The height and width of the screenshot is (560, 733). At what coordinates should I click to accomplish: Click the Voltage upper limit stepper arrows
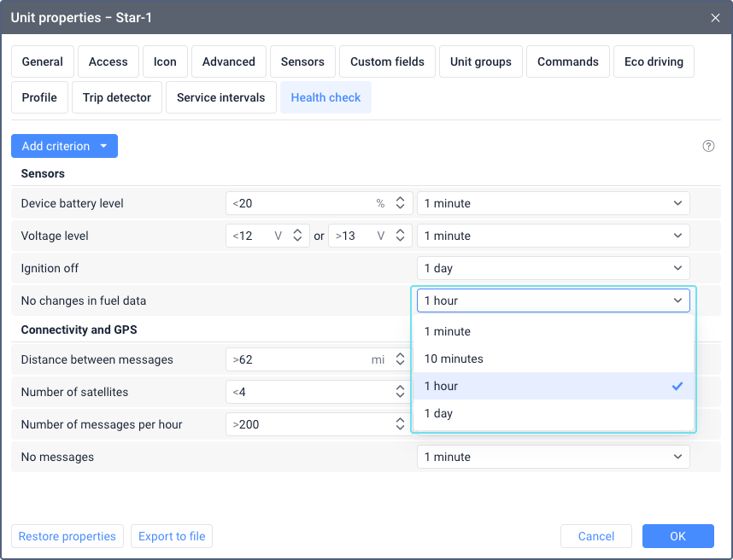(400, 236)
